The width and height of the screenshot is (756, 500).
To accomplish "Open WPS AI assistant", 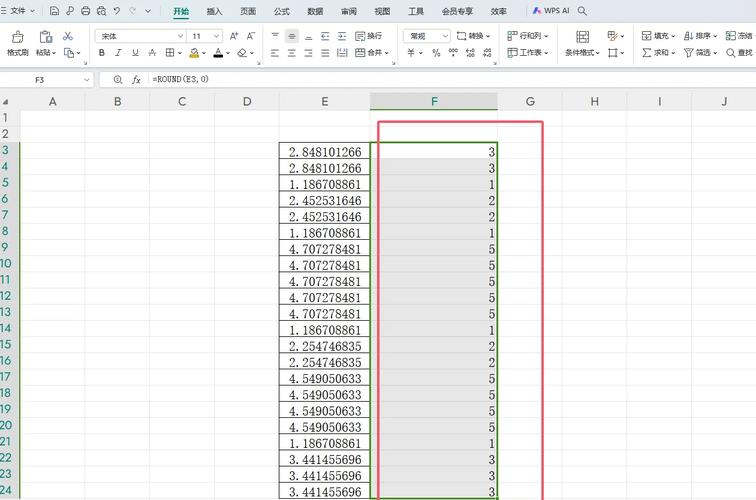I will [551, 11].
